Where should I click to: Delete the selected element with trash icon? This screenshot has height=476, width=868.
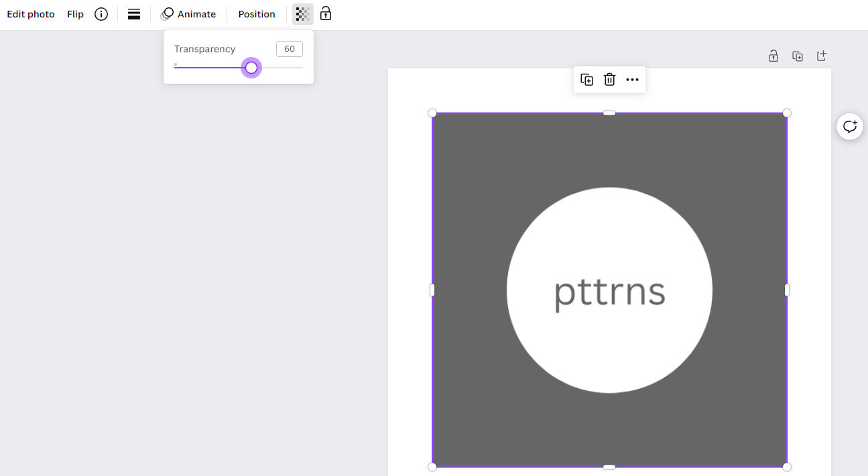tap(609, 80)
